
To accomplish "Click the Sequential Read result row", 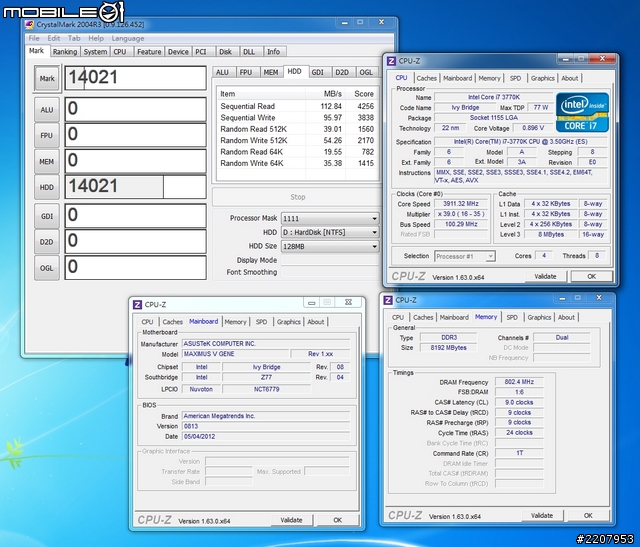I will point(297,106).
